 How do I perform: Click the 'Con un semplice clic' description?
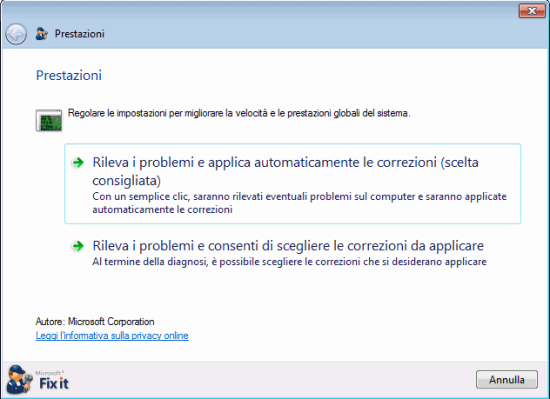click(x=299, y=203)
